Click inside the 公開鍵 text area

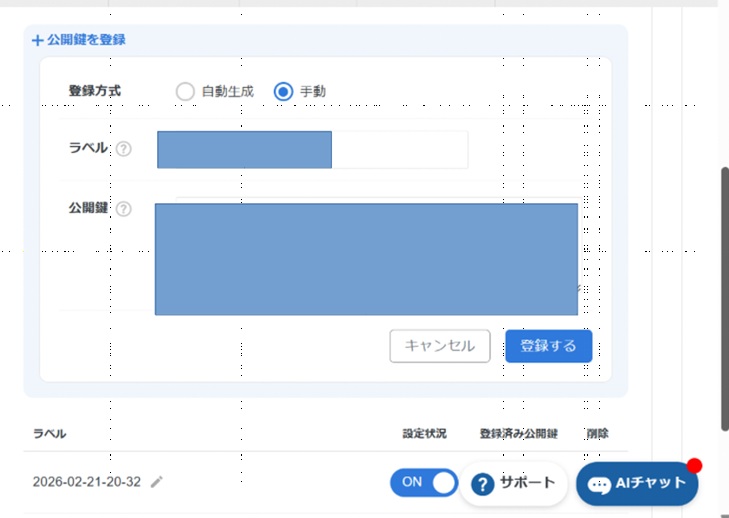tap(366, 259)
